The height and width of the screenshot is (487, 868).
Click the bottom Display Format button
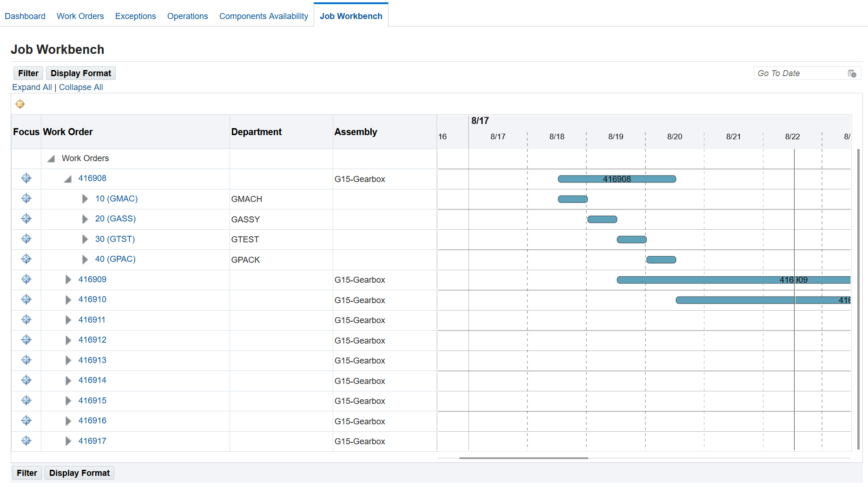(x=79, y=473)
